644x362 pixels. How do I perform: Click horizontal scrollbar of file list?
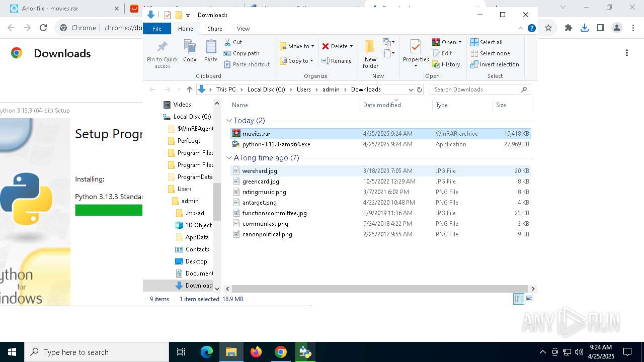380,289
